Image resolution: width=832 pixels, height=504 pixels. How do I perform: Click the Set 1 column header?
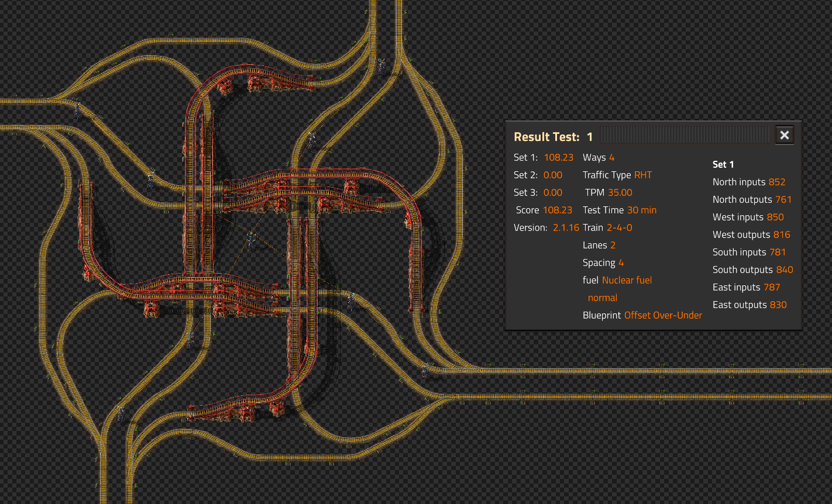coord(723,164)
